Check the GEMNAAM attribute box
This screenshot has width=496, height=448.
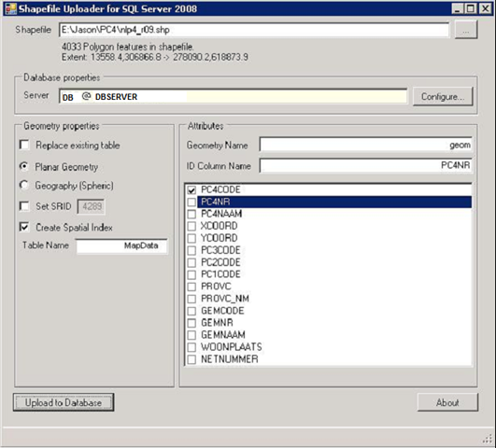click(x=191, y=335)
